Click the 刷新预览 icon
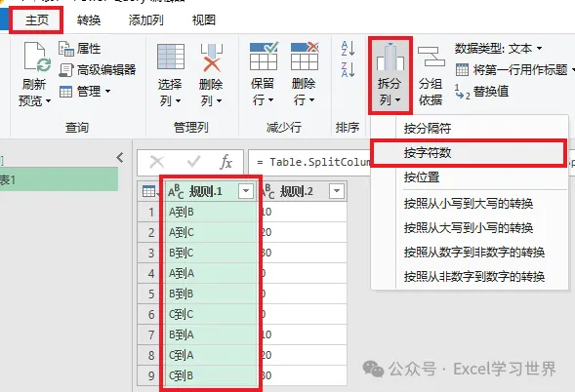 coord(36,57)
